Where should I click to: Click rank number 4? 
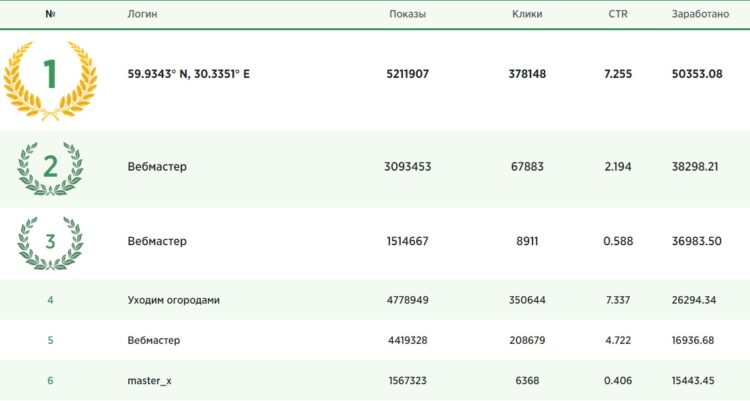50,300
